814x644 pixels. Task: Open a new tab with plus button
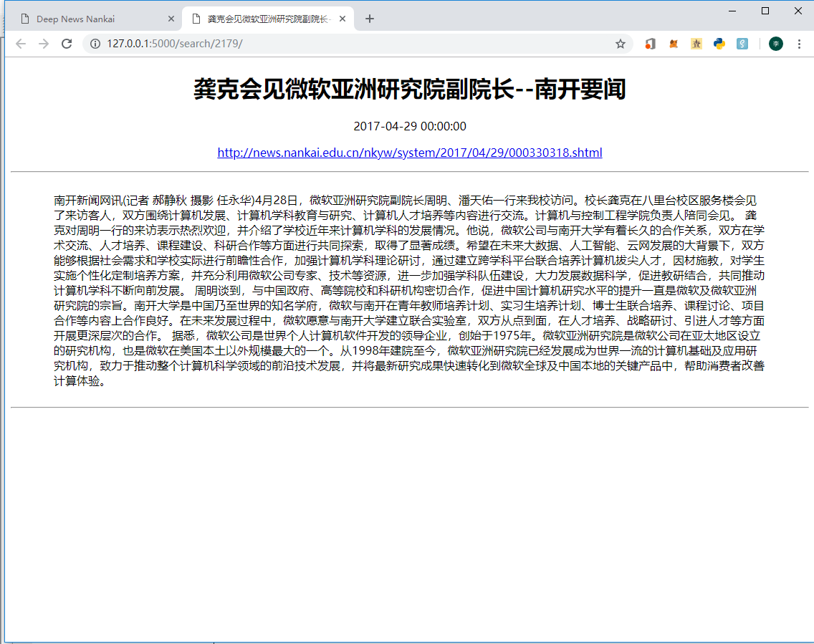[x=369, y=19]
